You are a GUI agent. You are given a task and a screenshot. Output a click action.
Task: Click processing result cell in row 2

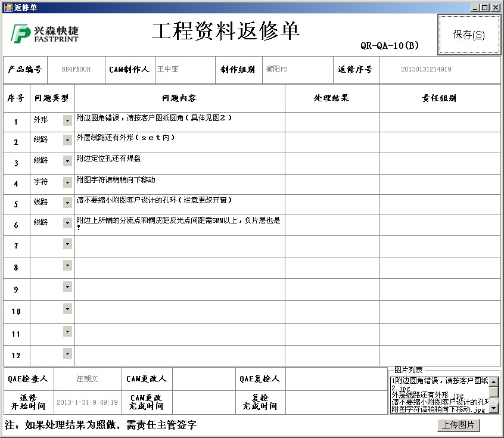pos(332,141)
